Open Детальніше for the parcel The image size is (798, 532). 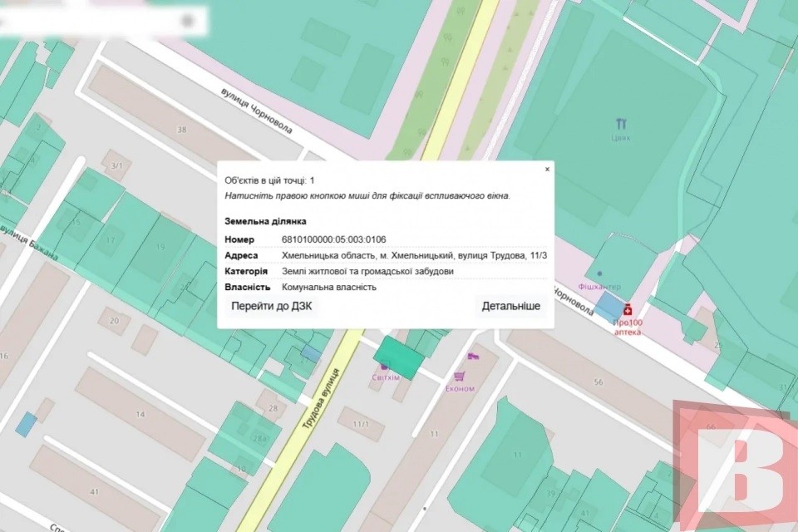click(510, 306)
